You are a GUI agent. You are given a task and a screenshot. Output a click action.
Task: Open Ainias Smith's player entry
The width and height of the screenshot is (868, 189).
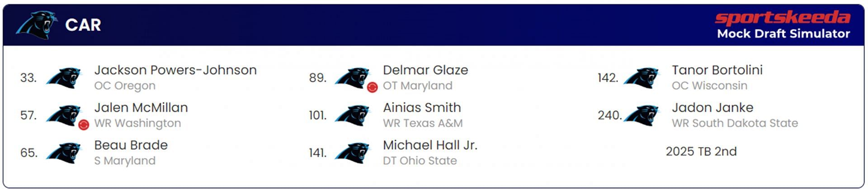[x=422, y=108]
